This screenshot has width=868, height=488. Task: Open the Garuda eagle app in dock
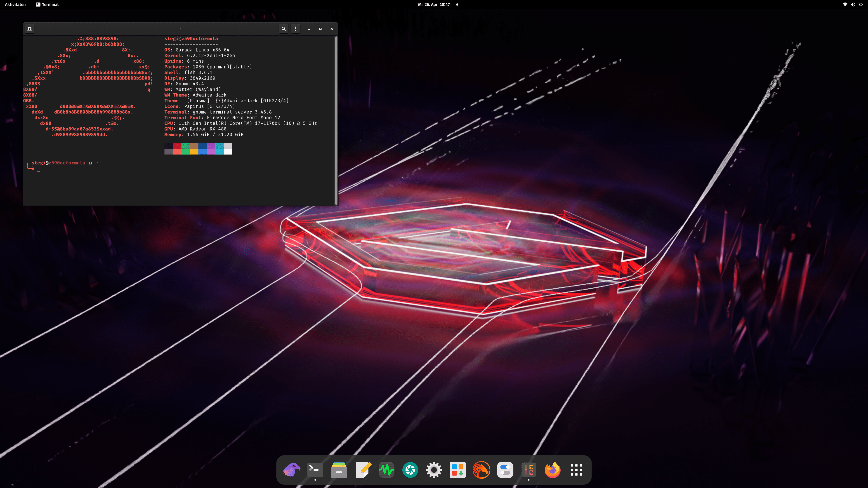click(x=291, y=470)
